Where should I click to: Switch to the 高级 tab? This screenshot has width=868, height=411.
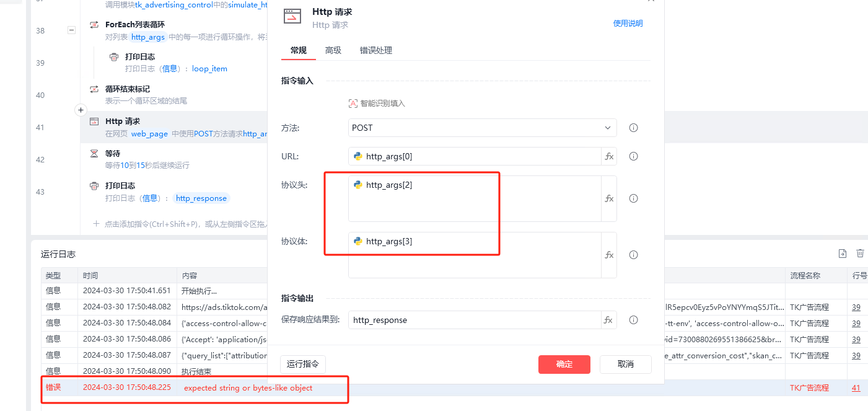point(333,50)
